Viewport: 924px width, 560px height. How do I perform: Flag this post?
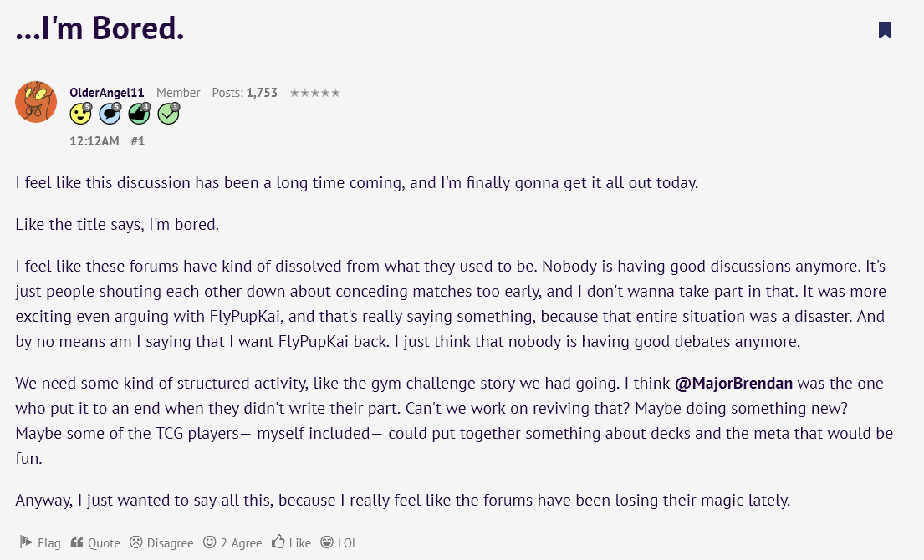pos(40,542)
